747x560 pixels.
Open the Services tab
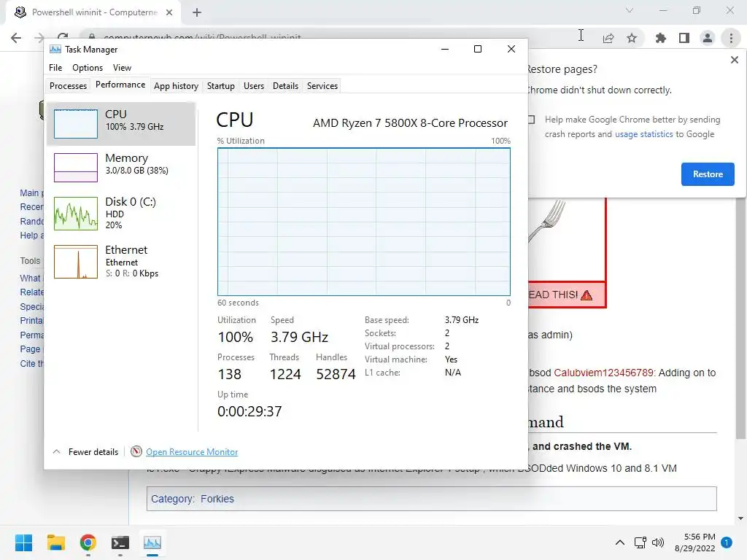tap(322, 86)
